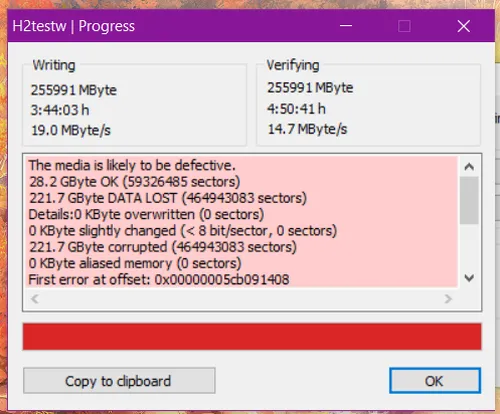Click the results scroll down arrow
The height and width of the screenshot is (414, 500).
point(469,278)
